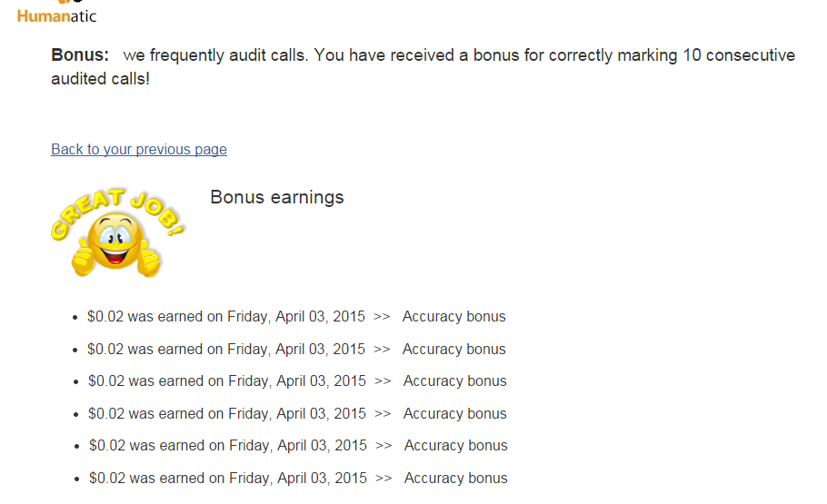This screenshot has height=504, width=827.
Task: Click the >> arrows in the last row
Action: [384, 478]
